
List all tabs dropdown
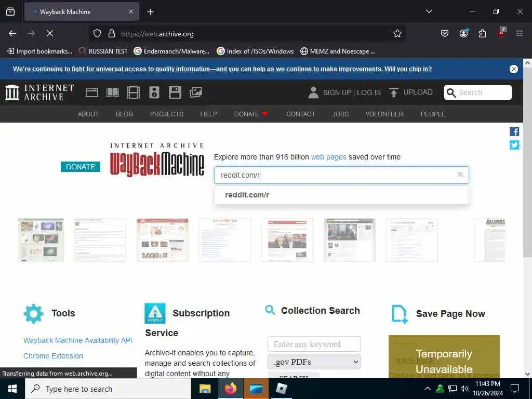429,11
